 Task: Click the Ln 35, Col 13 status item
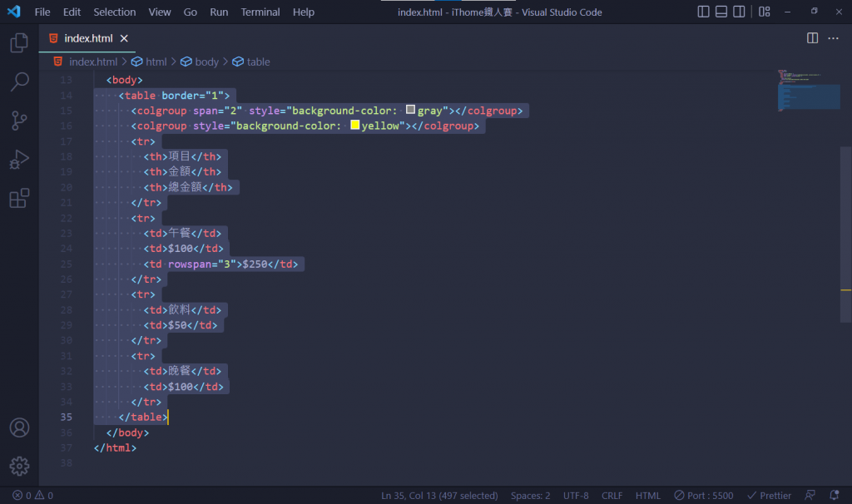[x=439, y=496]
